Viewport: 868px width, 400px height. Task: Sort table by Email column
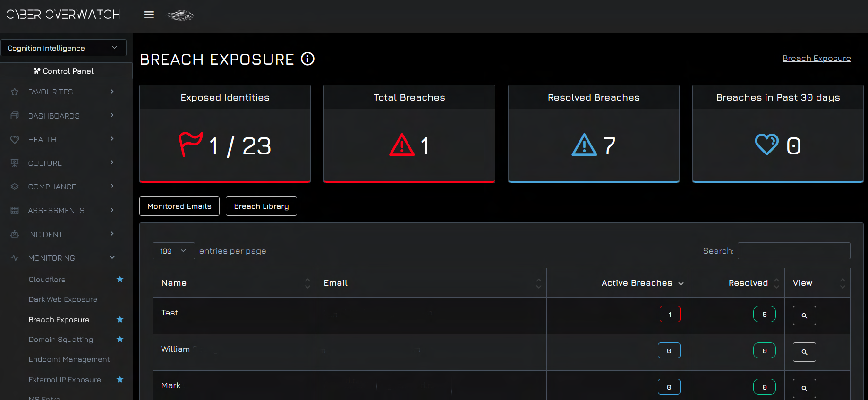point(431,283)
